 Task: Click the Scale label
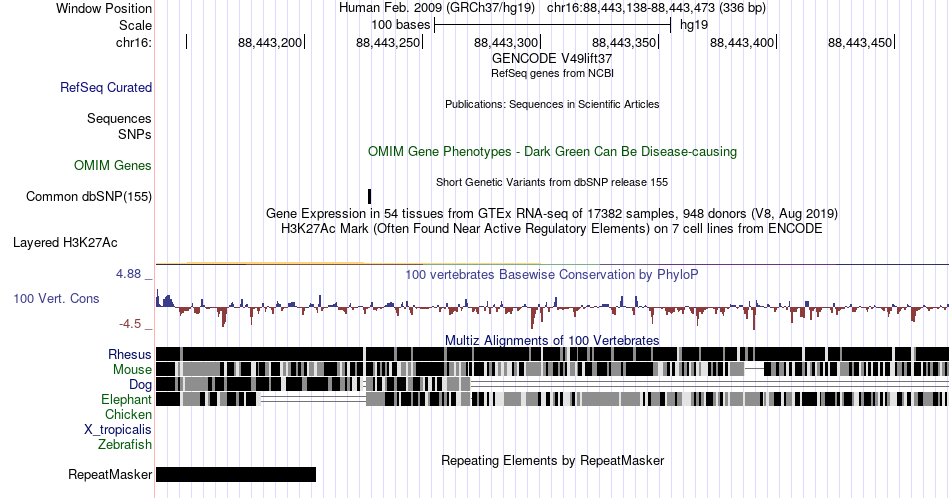[136, 25]
